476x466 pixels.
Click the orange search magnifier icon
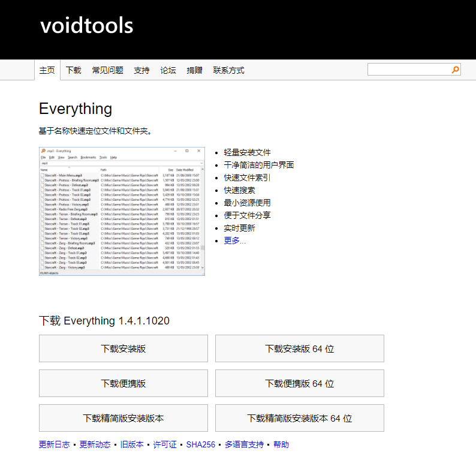pos(455,70)
